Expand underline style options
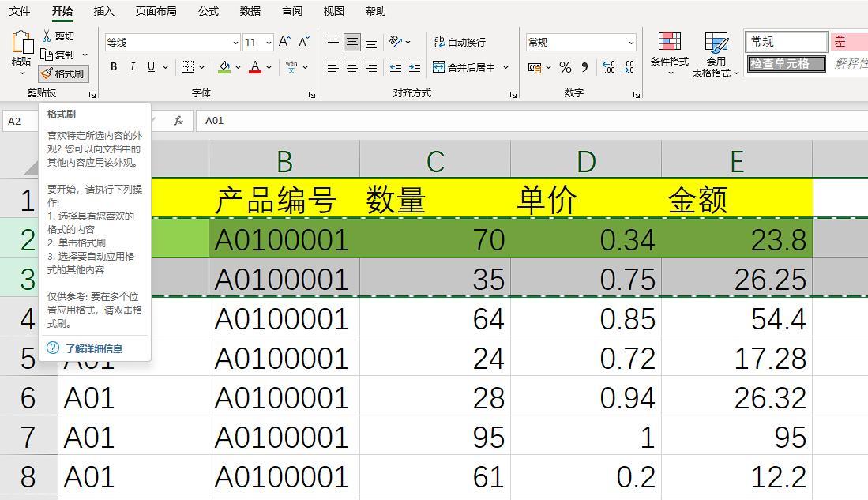Screen dimensions: 868x500 point(165,68)
